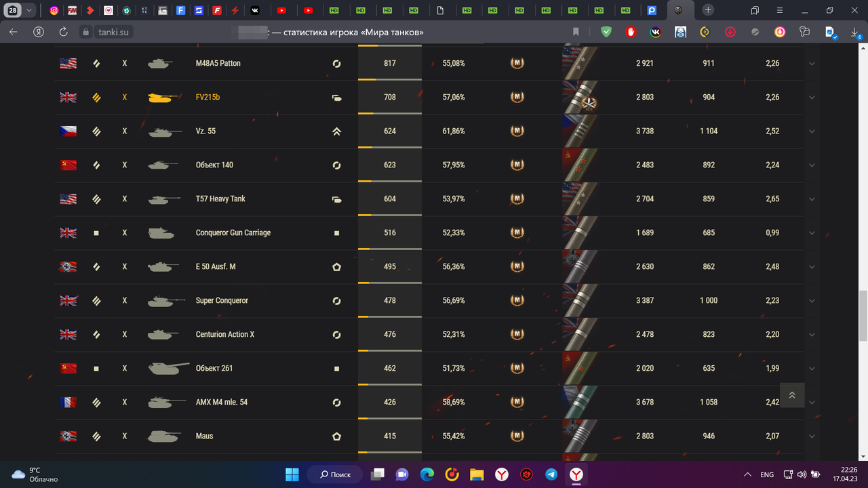Open the red ad-blocker hand extension
This screenshot has height=488, width=868.
631,32
